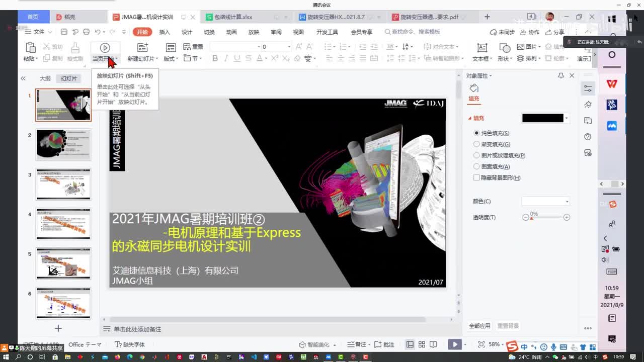Click the Print icon in quick access bar

click(86, 32)
